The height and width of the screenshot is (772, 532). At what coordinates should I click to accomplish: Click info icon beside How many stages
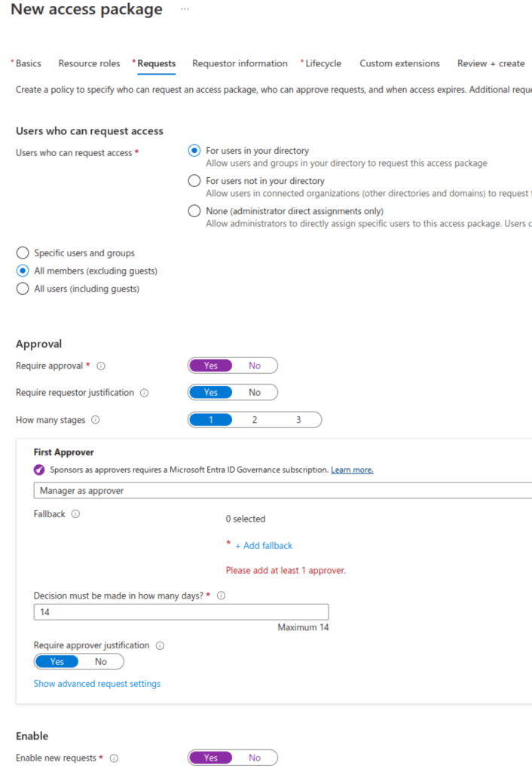[x=96, y=420]
